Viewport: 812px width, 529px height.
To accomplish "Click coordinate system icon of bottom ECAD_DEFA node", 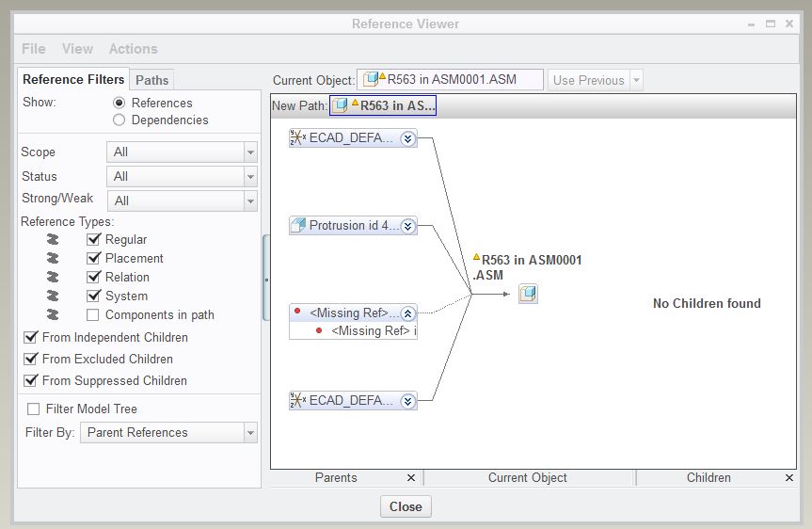I will tap(297, 400).
